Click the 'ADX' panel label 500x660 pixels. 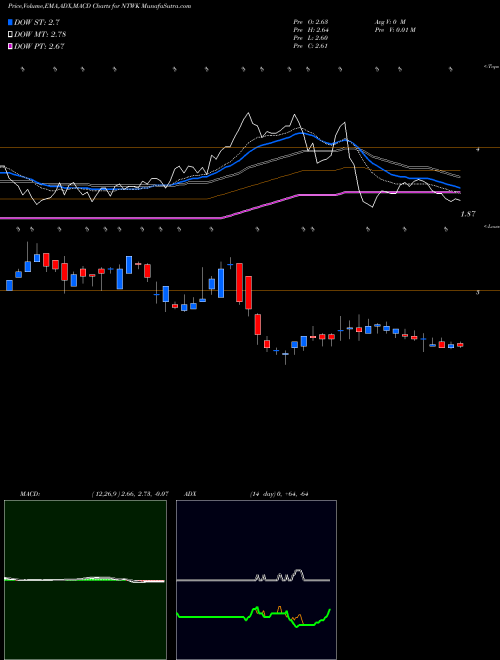191,494
